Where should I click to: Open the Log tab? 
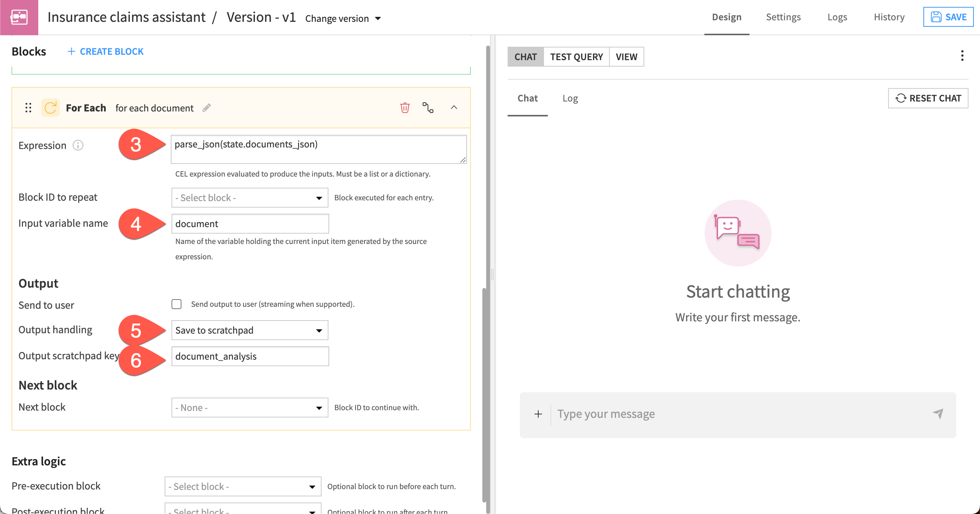pyautogui.click(x=570, y=98)
